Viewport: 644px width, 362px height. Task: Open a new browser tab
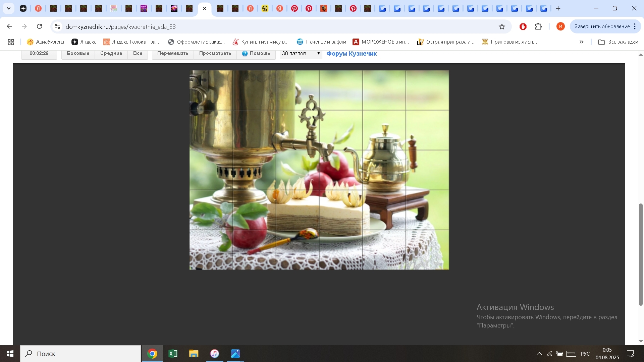[x=558, y=8]
